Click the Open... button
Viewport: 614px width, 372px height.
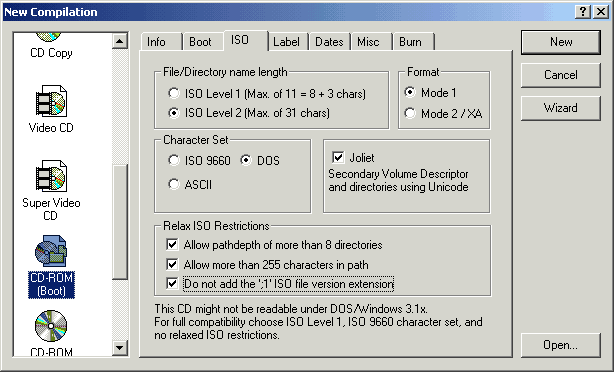click(x=561, y=345)
